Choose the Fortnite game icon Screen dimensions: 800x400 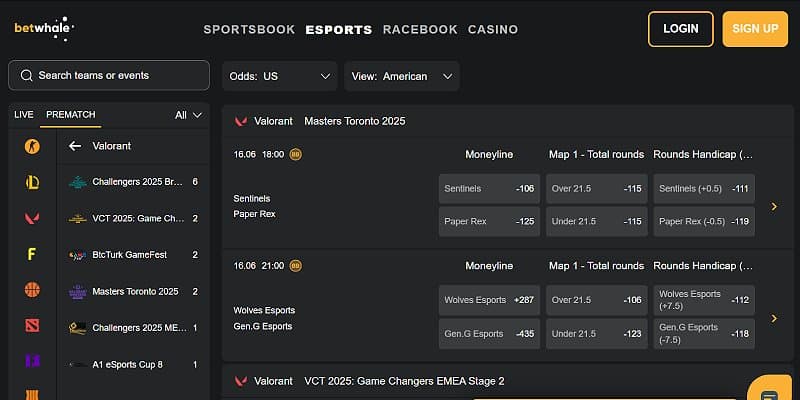(x=32, y=254)
